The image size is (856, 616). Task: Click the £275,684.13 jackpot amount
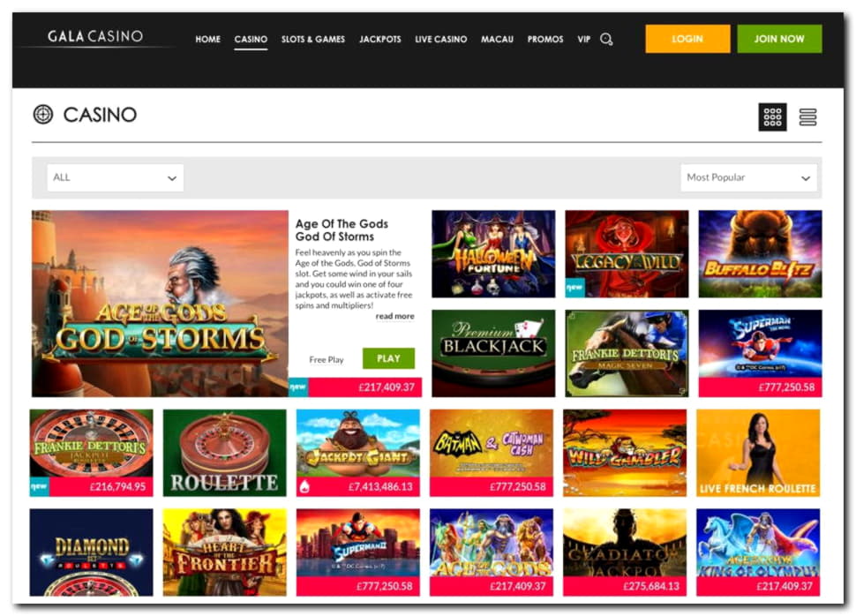650,587
